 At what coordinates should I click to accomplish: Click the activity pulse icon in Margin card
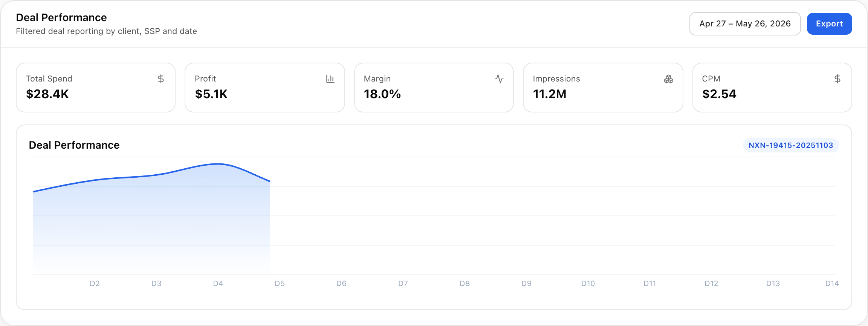click(499, 79)
